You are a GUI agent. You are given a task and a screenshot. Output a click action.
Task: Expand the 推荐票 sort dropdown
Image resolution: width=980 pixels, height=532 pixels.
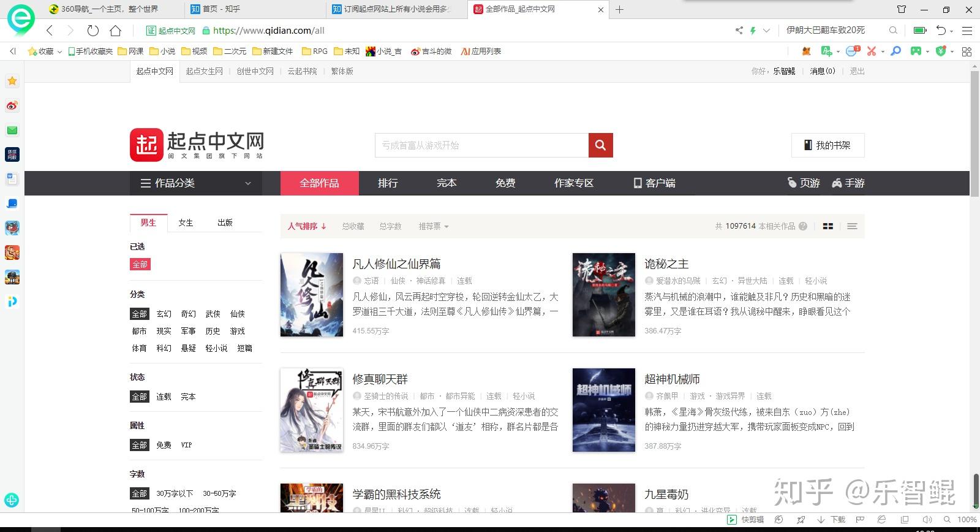pyautogui.click(x=434, y=226)
